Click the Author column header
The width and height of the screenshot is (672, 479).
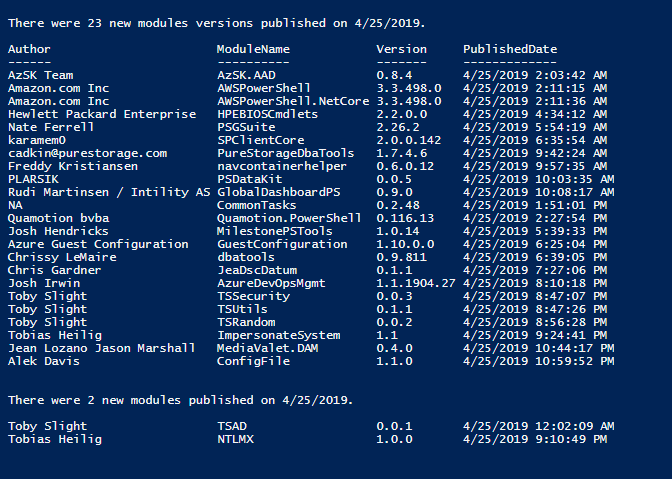(x=29, y=49)
